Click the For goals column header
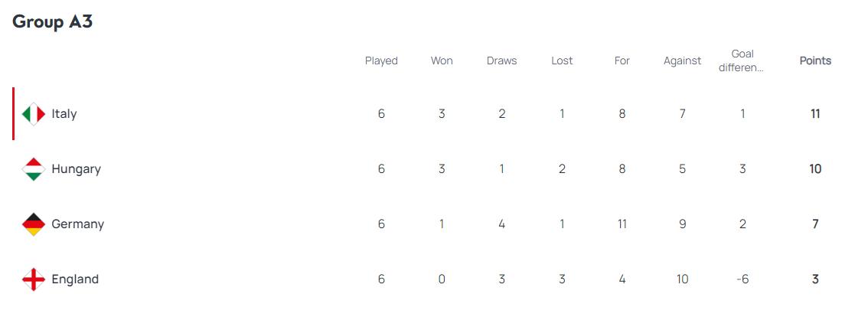 622,60
